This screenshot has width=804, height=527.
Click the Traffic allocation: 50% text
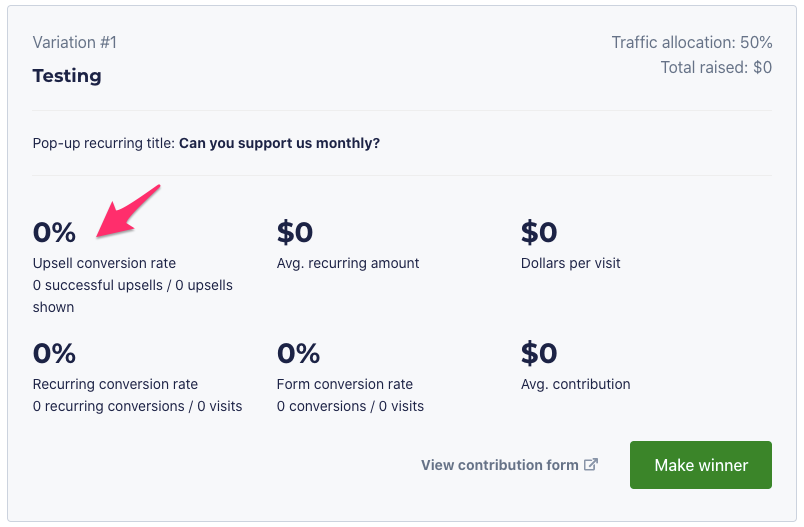(x=691, y=42)
